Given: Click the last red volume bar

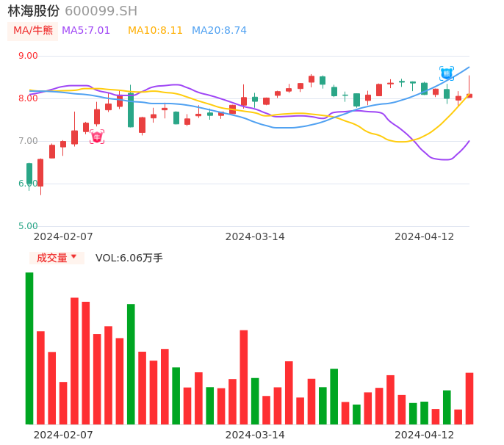Looking at the screenshot, I should pyautogui.click(x=469, y=398).
